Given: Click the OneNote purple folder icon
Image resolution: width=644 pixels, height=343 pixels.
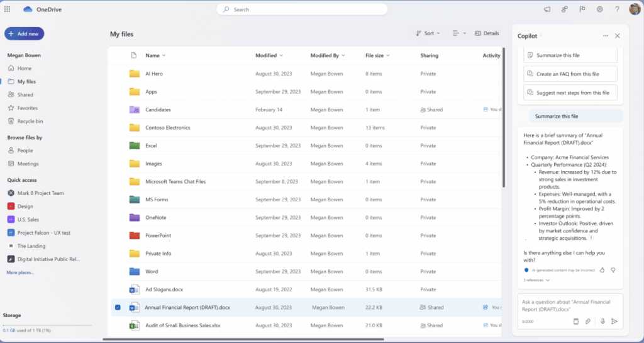Looking at the screenshot, I should 135,217.
